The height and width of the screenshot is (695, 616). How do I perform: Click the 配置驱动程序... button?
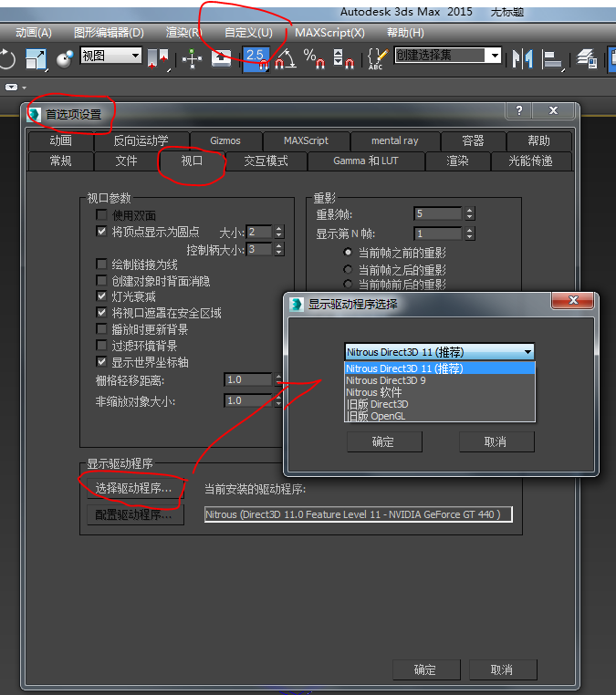[135, 514]
